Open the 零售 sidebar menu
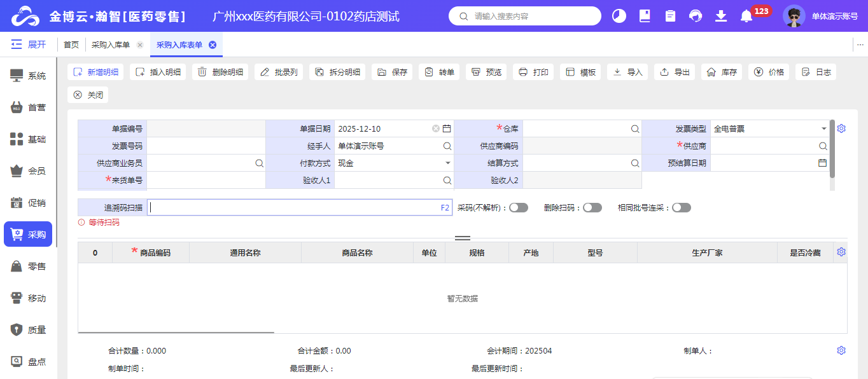 coord(29,266)
